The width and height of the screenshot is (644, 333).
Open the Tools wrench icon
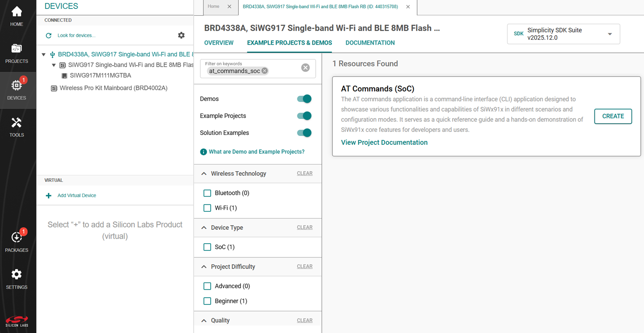coord(17,123)
